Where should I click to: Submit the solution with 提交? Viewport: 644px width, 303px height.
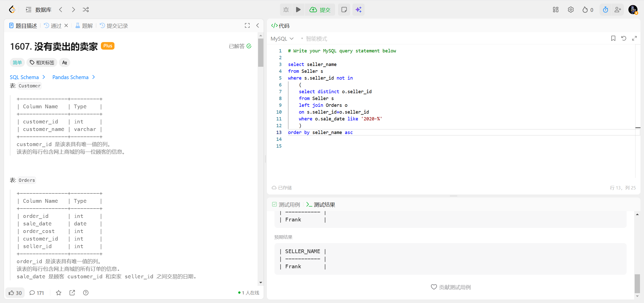[x=320, y=10]
